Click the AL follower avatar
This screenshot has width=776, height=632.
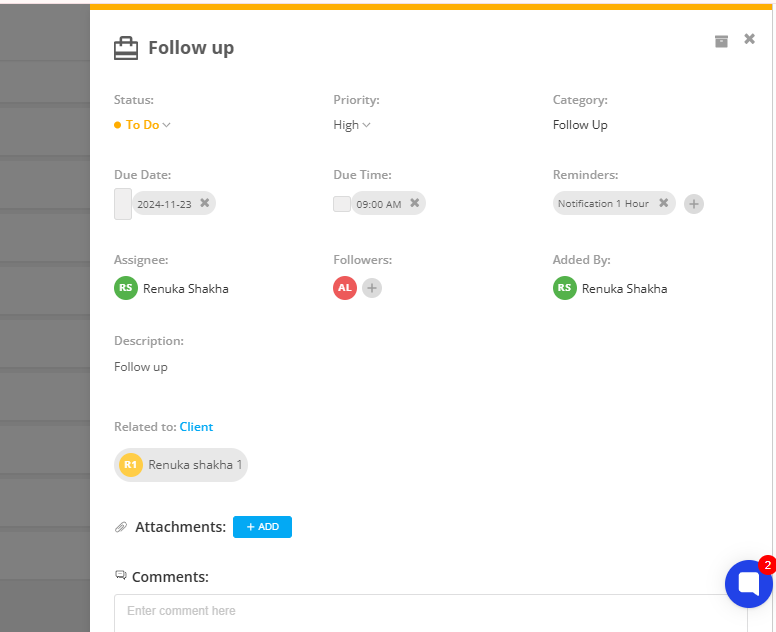point(344,288)
